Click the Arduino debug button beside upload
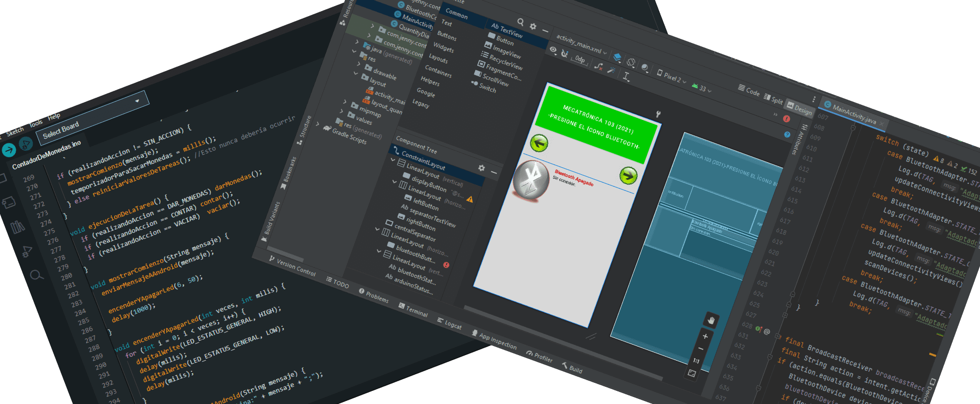Image resolution: width=980 pixels, height=404 pixels. [26, 145]
